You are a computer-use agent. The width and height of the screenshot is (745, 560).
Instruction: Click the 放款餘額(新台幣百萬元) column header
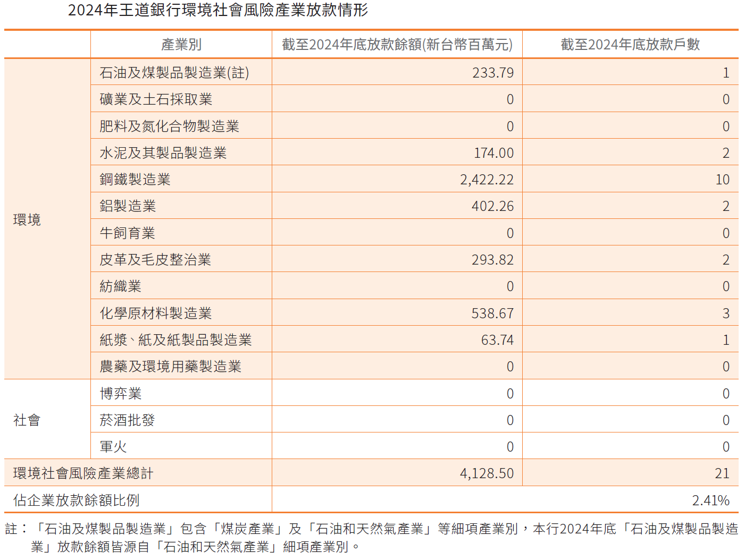(397, 45)
